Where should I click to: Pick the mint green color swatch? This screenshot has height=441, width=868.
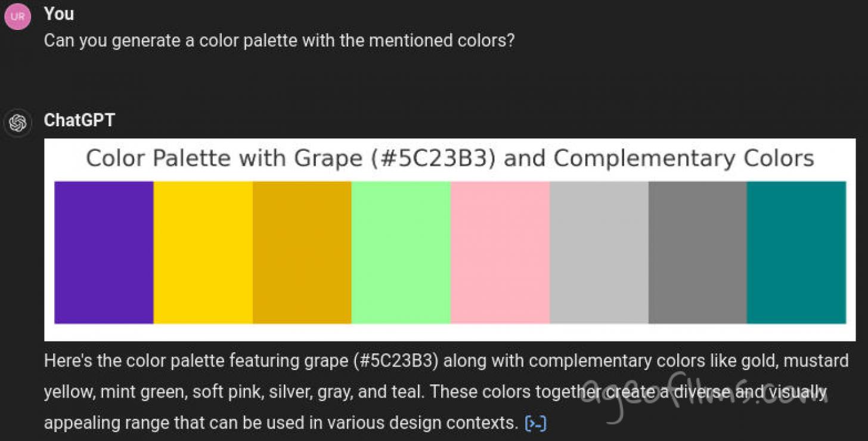[x=401, y=252]
